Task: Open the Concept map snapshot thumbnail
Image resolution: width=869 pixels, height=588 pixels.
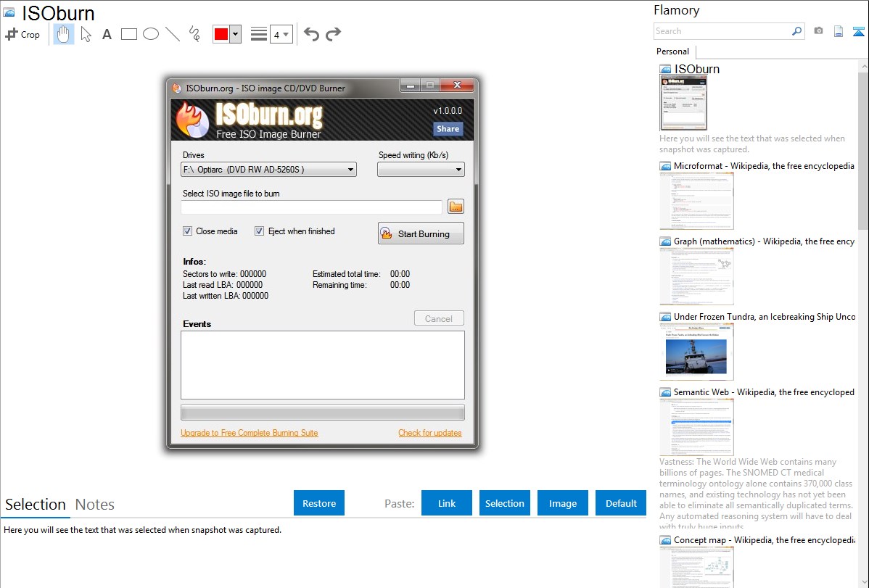Action: click(696, 567)
